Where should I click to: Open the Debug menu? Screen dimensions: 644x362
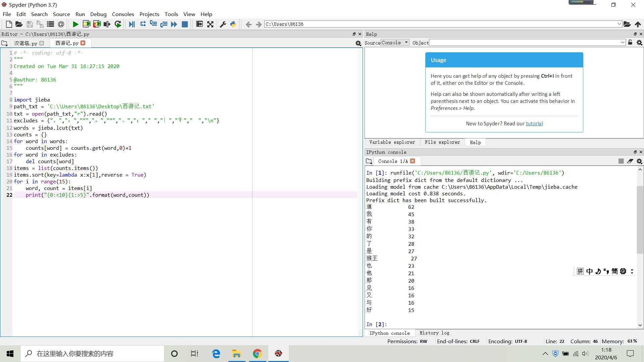click(98, 14)
